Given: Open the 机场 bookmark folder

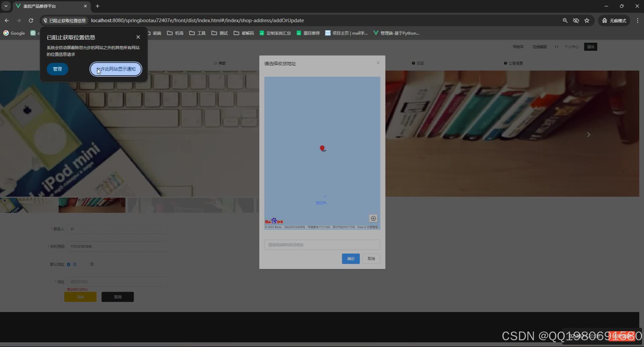Looking at the screenshot, I should [175, 33].
